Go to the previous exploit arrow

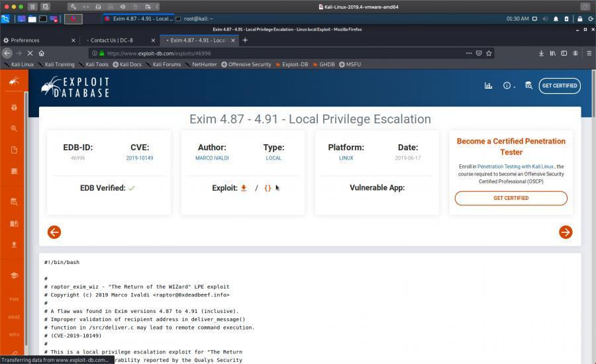(x=54, y=232)
